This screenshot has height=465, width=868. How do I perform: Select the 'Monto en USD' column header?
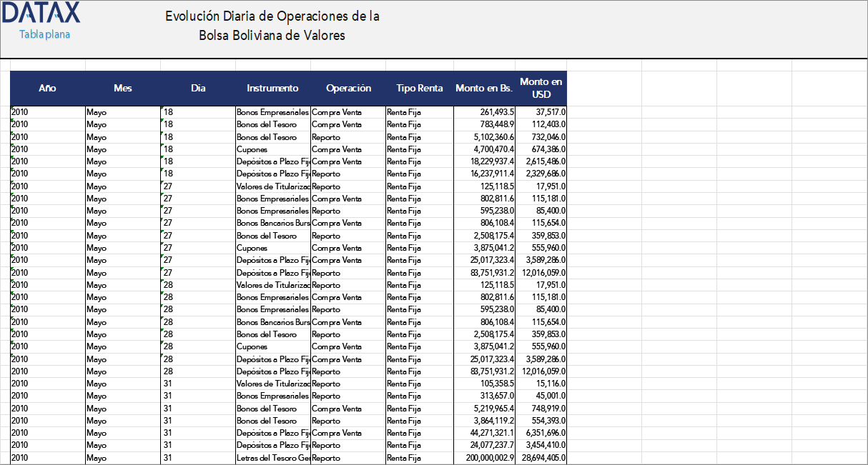point(541,88)
